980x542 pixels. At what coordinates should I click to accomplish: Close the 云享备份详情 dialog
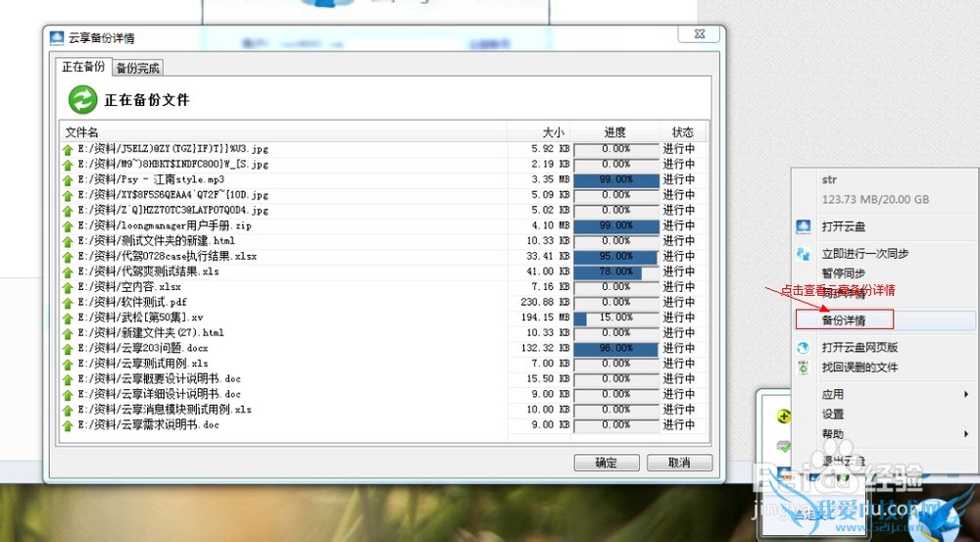click(700, 34)
